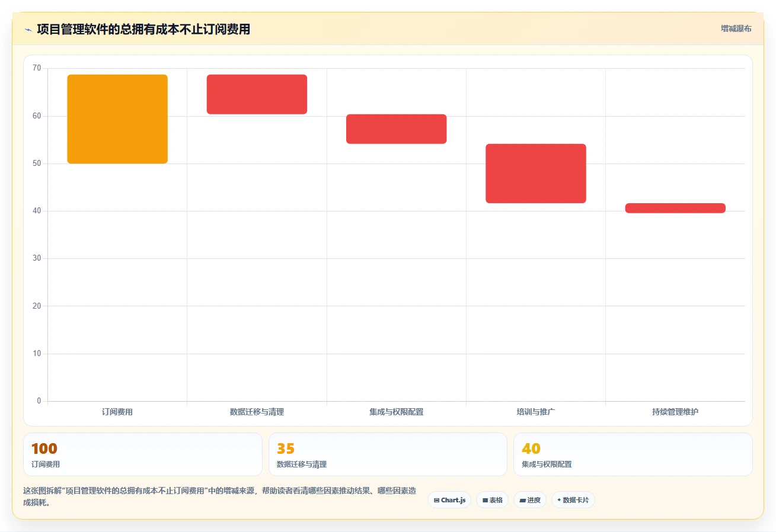The height and width of the screenshot is (532, 776).
Task: Click the title 项目管理软件的总拥有成本不止订阅费用
Action: click(x=143, y=29)
